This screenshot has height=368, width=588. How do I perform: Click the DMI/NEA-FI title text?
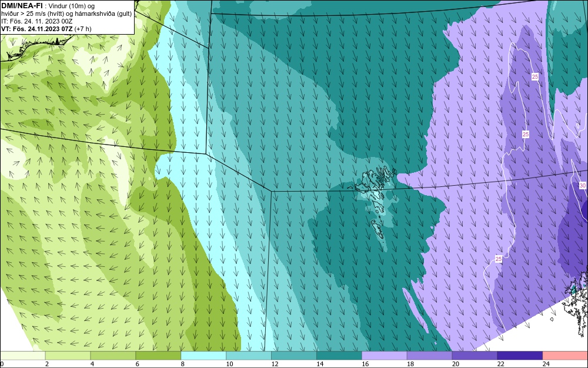[x=22, y=5]
